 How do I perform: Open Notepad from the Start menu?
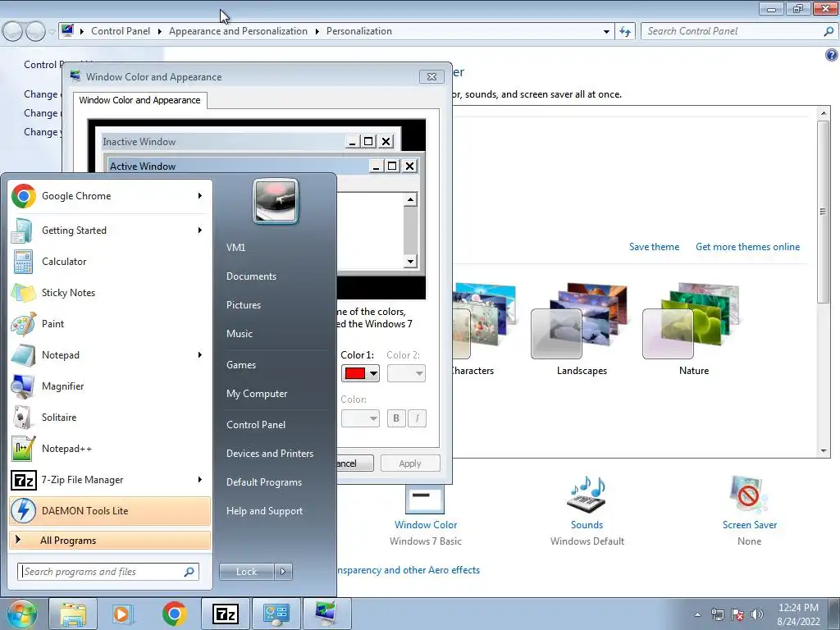(x=110, y=354)
